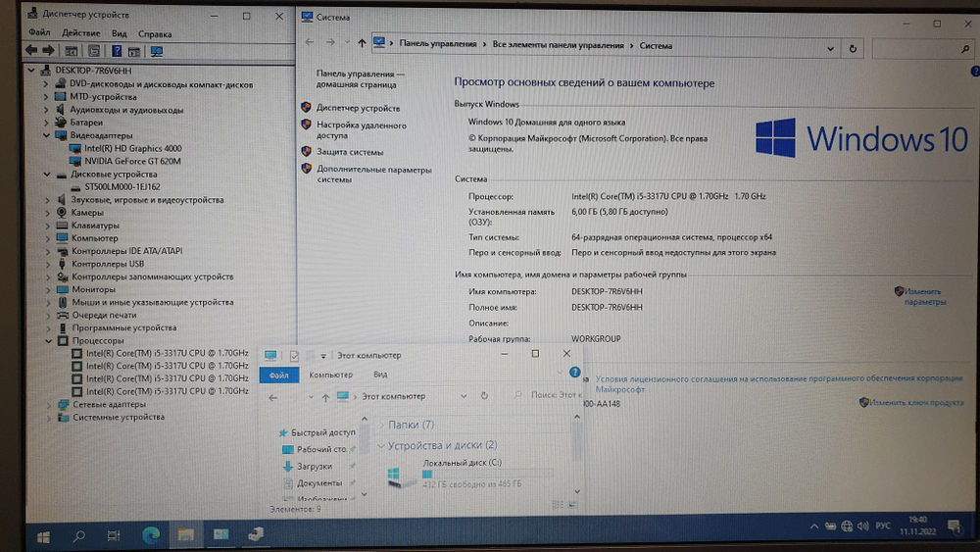The image size is (980, 552).
Task: Click blue help icon at right edge of System window
Action: pyautogui.click(x=975, y=72)
